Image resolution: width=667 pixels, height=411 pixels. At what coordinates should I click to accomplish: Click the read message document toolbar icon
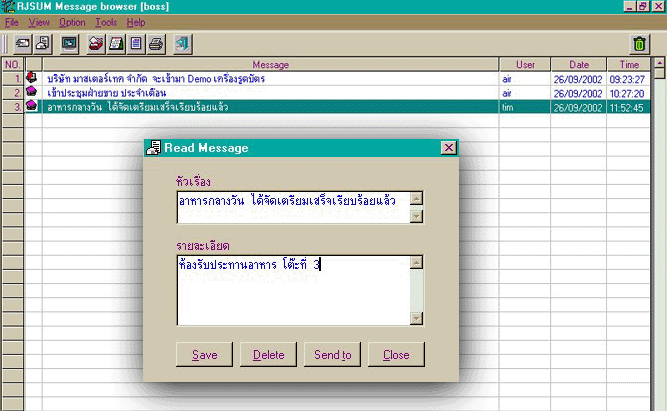[x=43, y=44]
